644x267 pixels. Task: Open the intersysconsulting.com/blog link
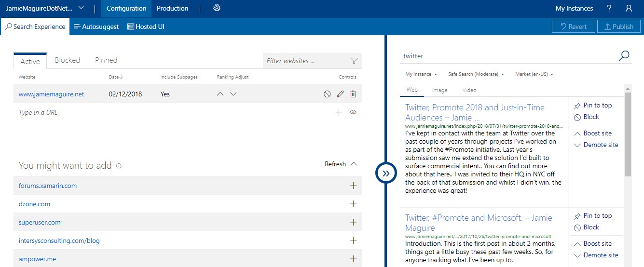59,240
